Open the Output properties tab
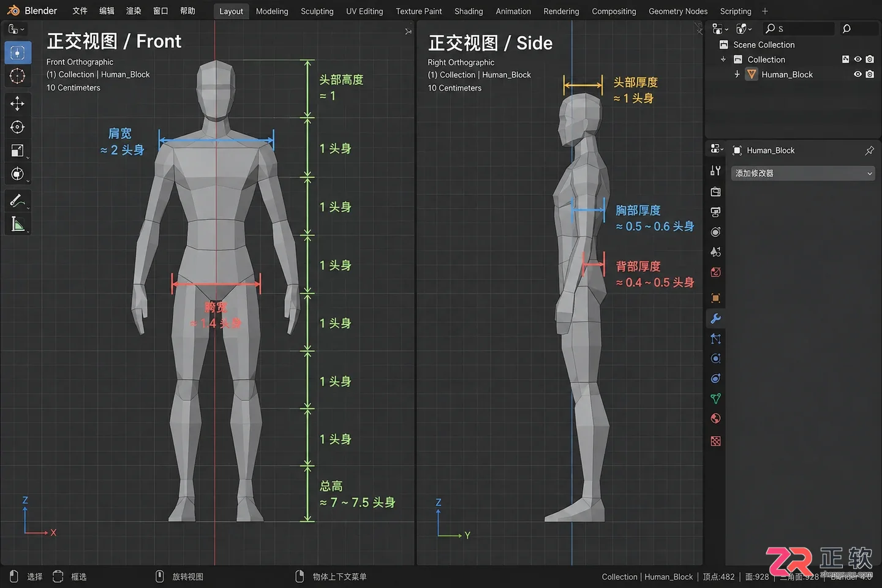Image resolution: width=882 pixels, height=588 pixels. pyautogui.click(x=715, y=212)
